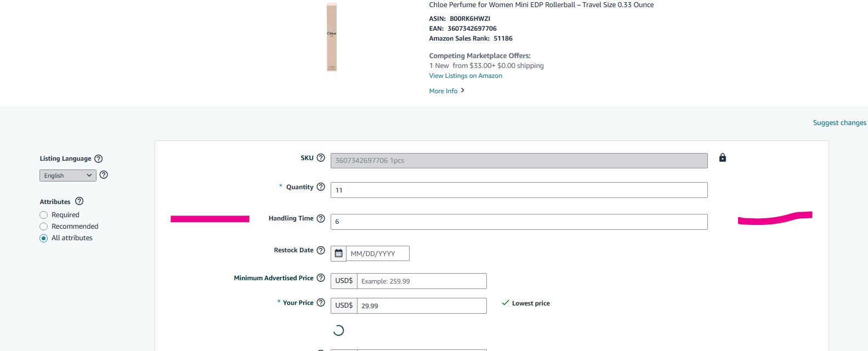This screenshot has height=351, width=868.
Task: Open the Handling Time help icon
Action: click(x=321, y=218)
